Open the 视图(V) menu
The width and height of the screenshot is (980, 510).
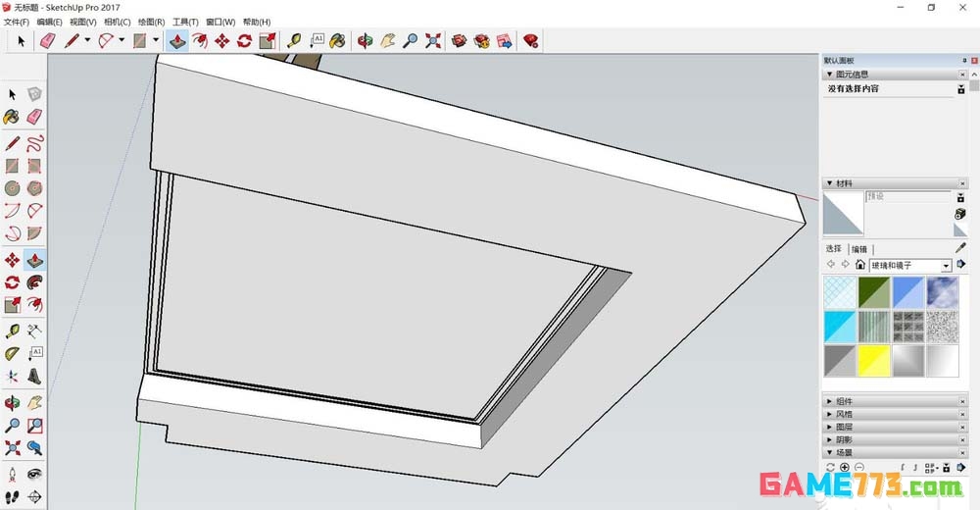(83, 22)
